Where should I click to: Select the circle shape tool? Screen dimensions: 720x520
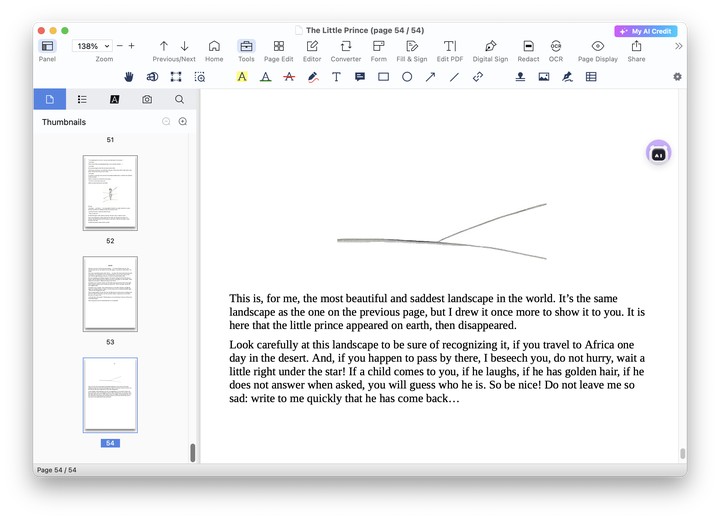click(x=407, y=77)
